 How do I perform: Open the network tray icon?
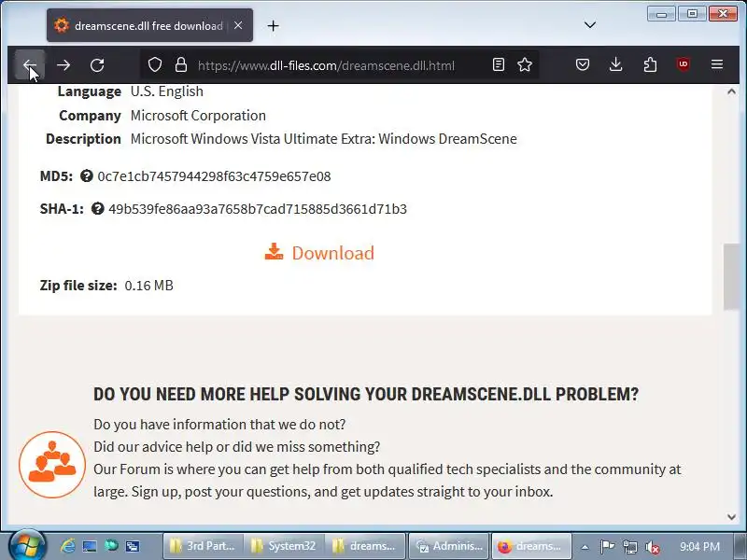pyautogui.click(x=629, y=547)
